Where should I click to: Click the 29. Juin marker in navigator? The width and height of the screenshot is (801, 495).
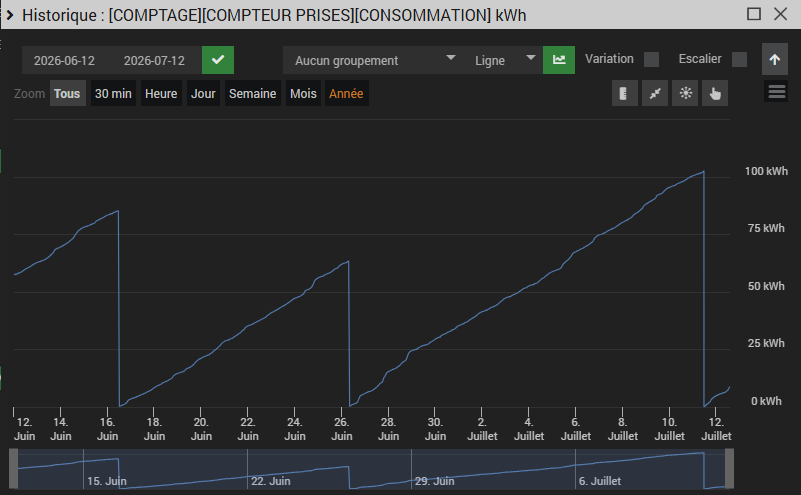coord(435,481)
